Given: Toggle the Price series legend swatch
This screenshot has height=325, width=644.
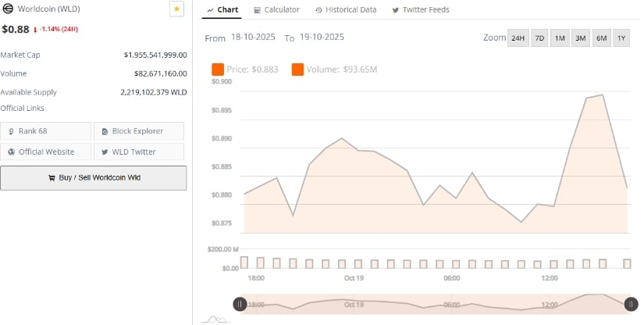Looking at the screenshot, I should [x=218, y=70].
